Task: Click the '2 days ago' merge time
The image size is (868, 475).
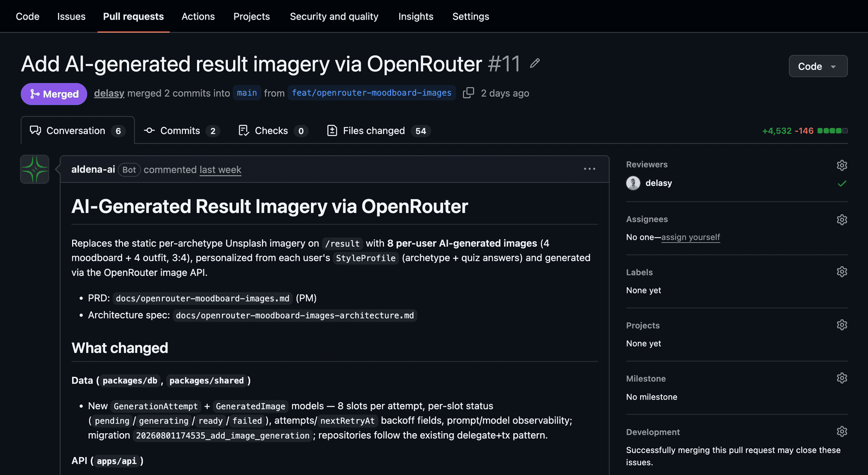Action: pyautogui.click(x=505, y=93)
